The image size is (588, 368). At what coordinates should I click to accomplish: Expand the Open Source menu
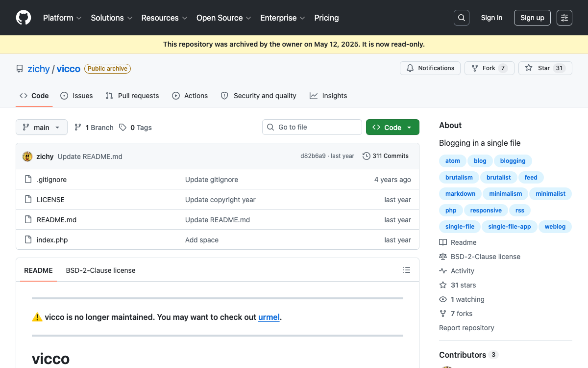(224, 18)
